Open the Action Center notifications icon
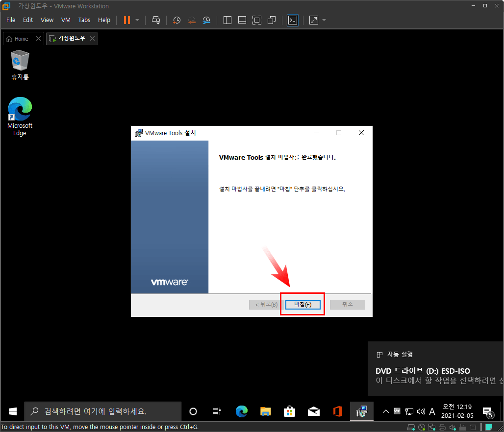Screen dimensions: 504x432 click(488, 412)
